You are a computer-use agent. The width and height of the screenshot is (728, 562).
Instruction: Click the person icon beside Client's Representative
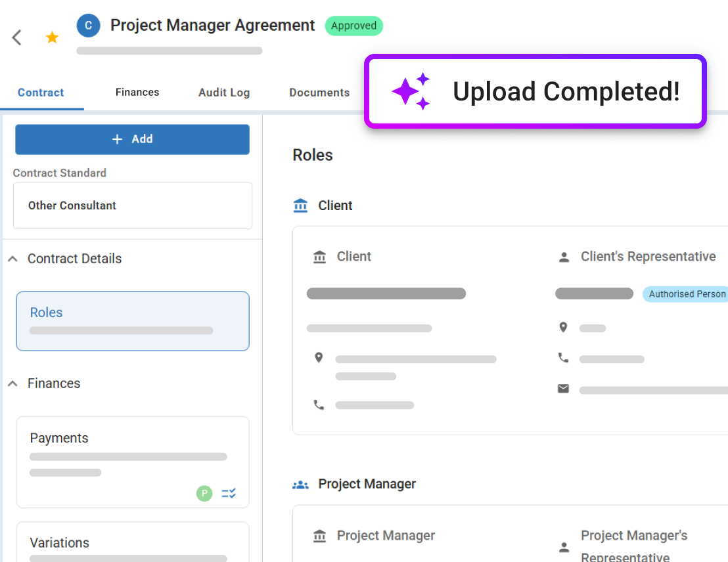pyautogui.click(x=564, y=257)
